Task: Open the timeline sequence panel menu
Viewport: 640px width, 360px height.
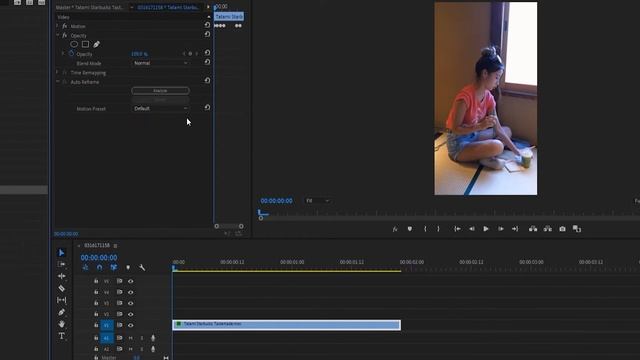Action: point(116,246)
